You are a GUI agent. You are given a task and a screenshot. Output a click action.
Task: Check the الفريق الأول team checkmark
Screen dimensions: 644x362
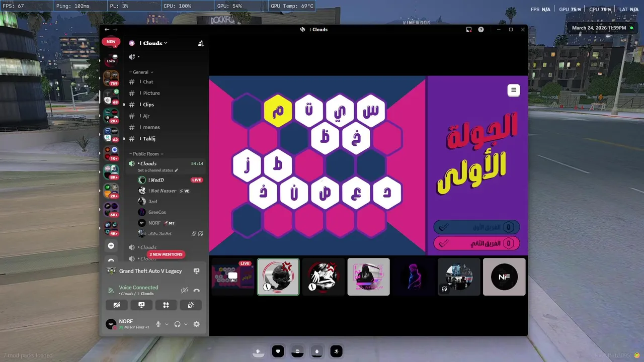(x=443, y=228)
